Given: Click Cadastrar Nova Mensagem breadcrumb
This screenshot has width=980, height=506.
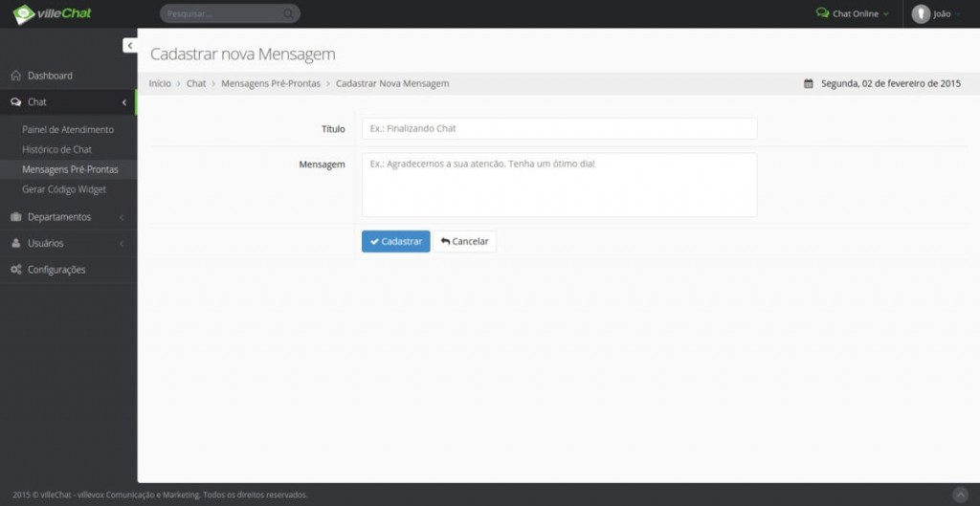Looking at the screenshot, I should coord(392,83).
